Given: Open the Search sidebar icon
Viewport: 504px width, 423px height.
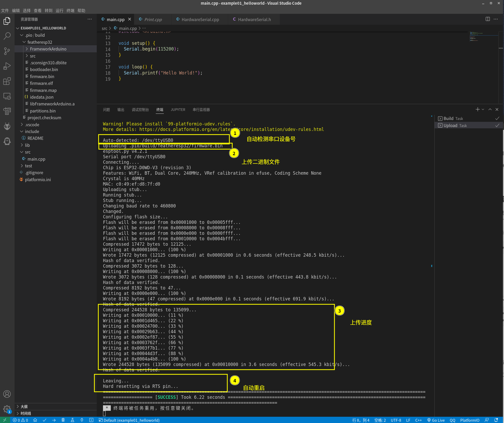Looking at the screenshot, I should pyautogui.click(x=7, y=36).
